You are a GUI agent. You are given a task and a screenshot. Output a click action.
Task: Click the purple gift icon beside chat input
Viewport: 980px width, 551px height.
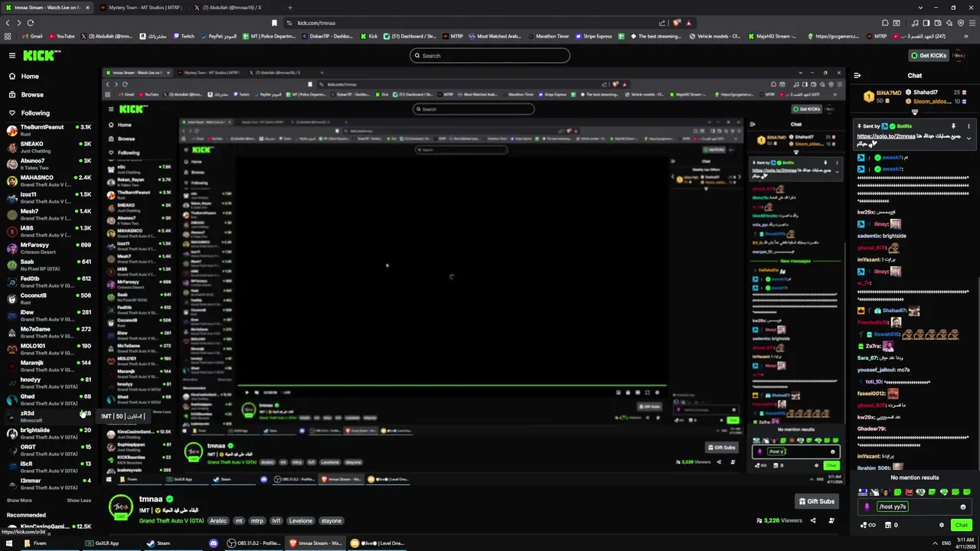[x=867, y=507]
